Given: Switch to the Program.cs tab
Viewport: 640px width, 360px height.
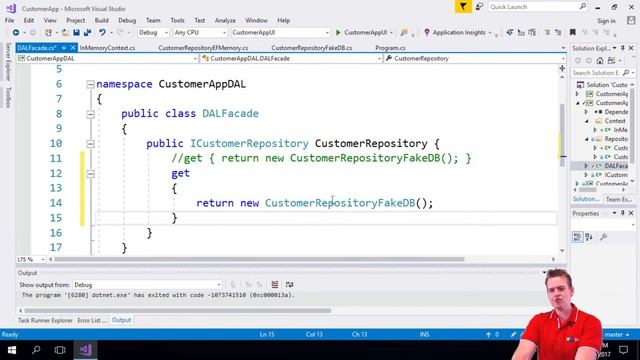Looking at the screenshot, I should tap(390, 48).
